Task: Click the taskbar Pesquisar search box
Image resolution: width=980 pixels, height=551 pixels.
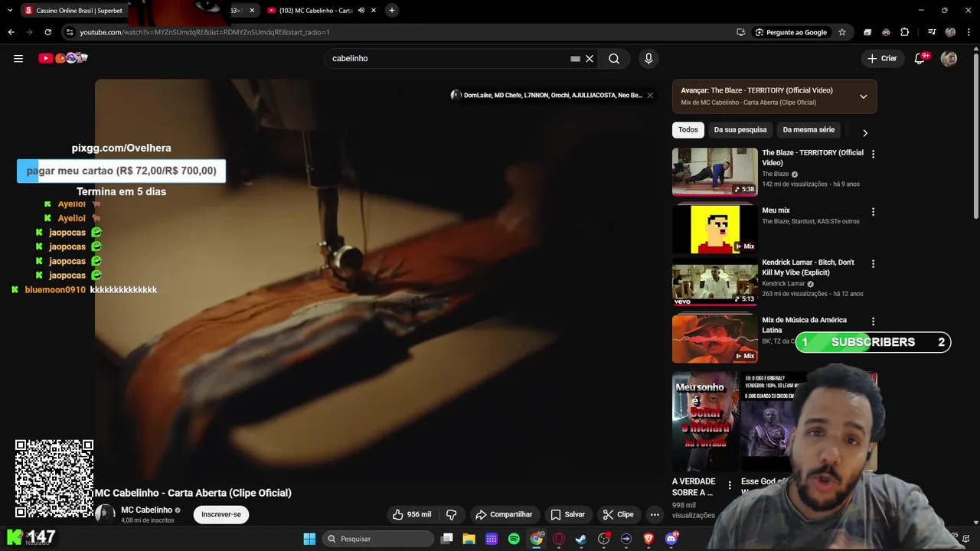Action: point(377,539)
